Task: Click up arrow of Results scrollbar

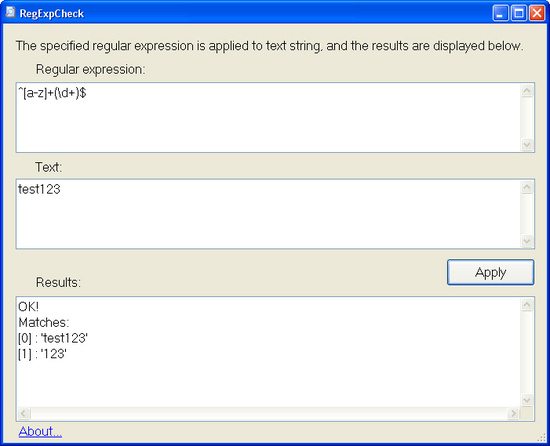Action: pos(527,305)
